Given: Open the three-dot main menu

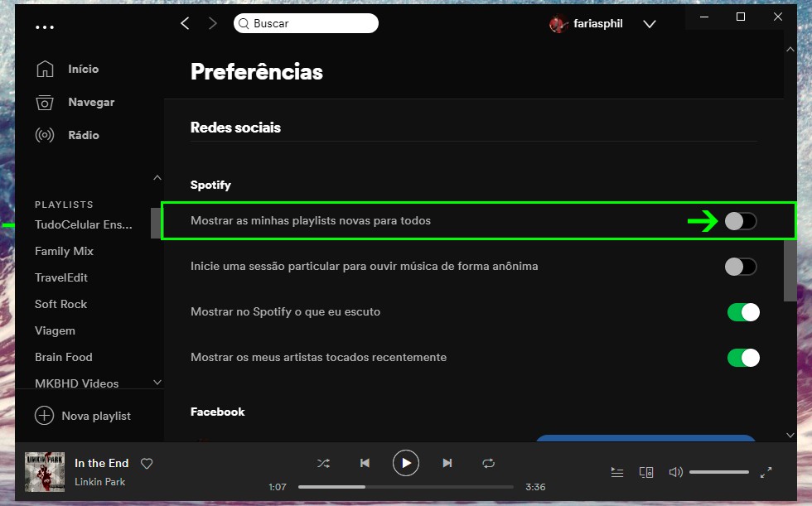Looking at the screenshot, I should [x=45, y=27].
